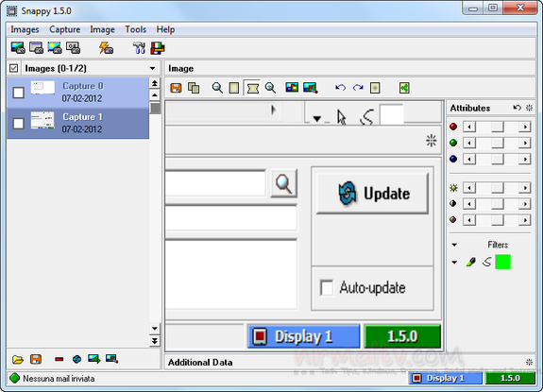Click the star icon in Attributes header
This screenshot has height=392, width=543.
click(x=529, y=108)
